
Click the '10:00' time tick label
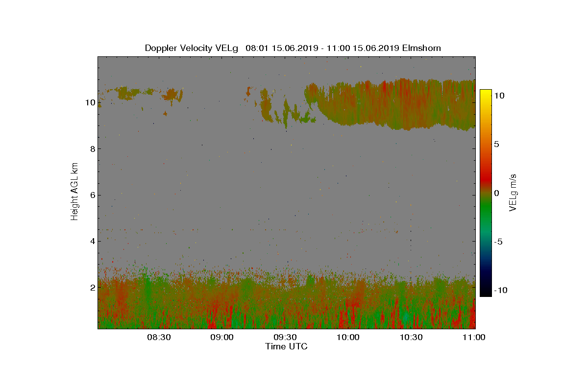point(348,337)
